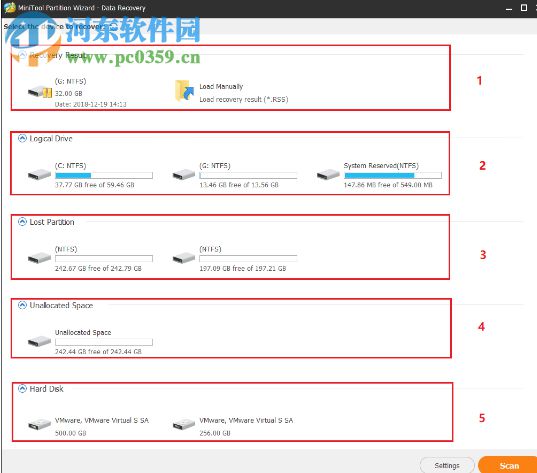Select the Unallocated Space drive icon

39,341
